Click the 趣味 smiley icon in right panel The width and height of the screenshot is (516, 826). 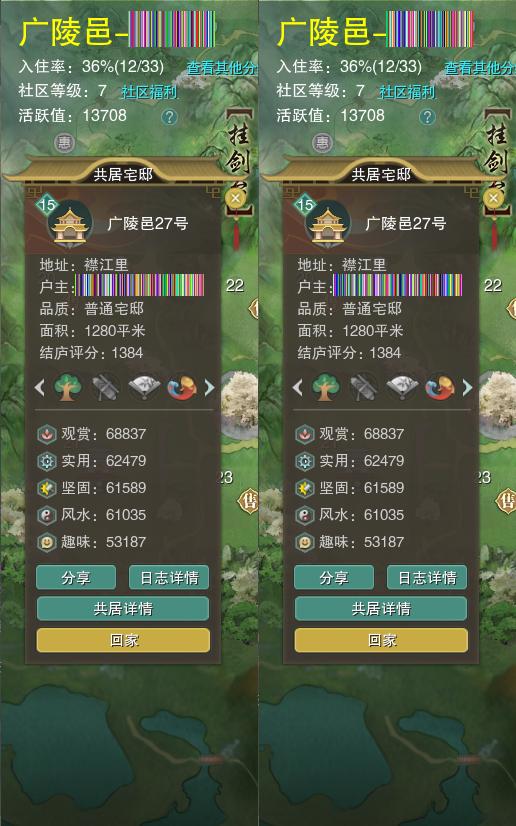pyautogui.click(x=304, y=542)
